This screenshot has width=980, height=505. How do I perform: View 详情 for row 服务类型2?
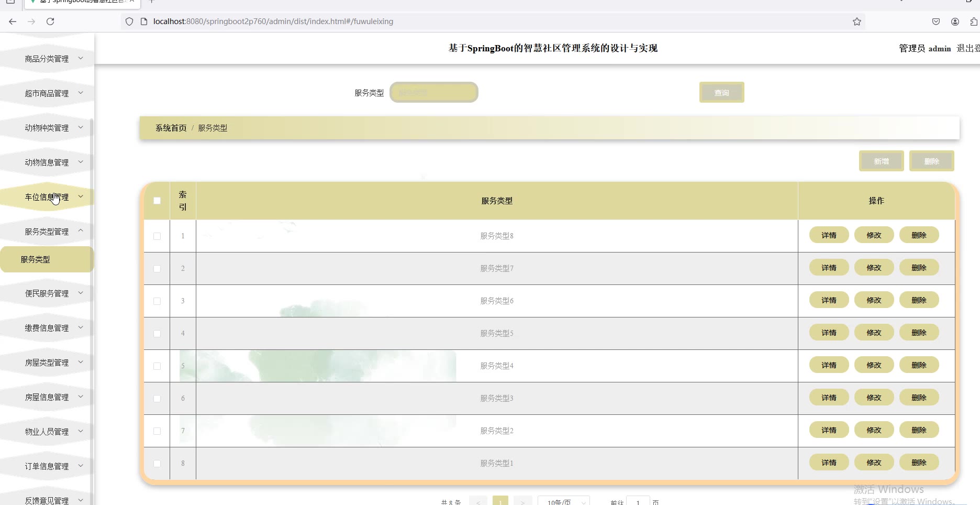pos(829,430)
